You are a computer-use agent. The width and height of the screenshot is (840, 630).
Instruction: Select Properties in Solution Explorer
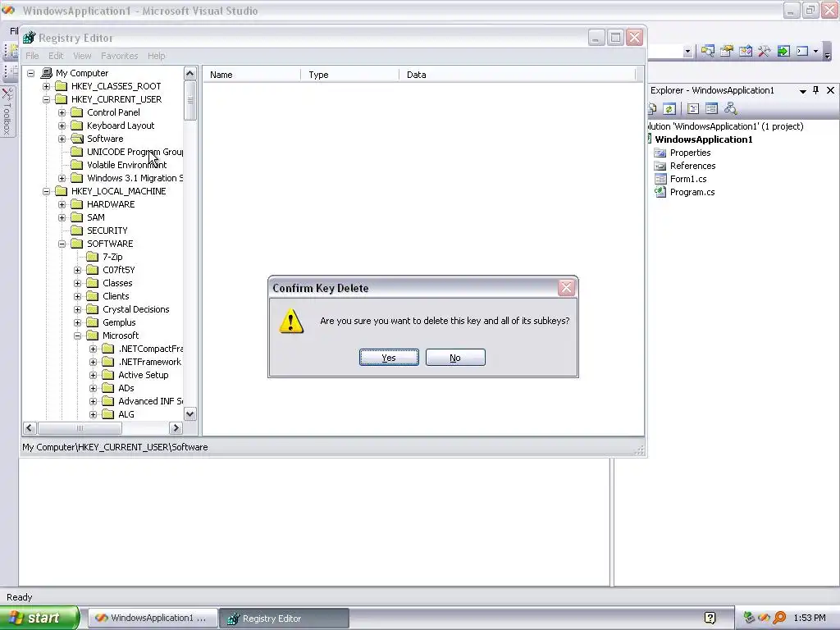(690, 153)
